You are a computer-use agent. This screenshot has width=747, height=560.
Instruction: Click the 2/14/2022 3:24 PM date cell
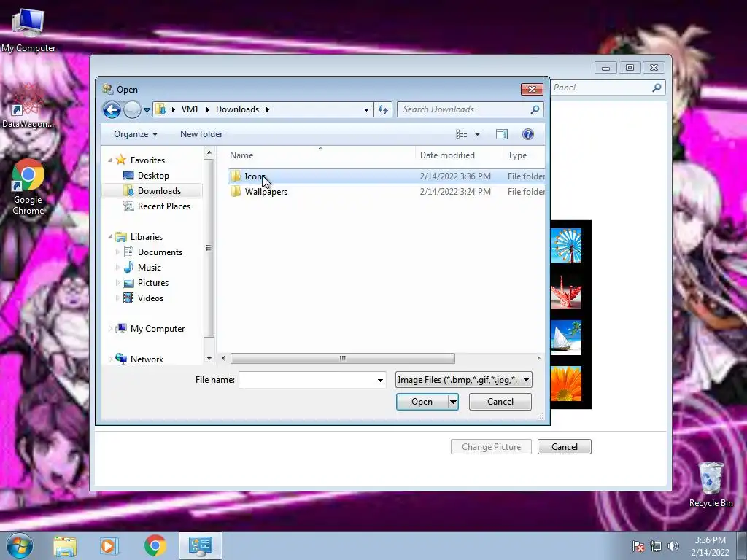tap(455, 192)
